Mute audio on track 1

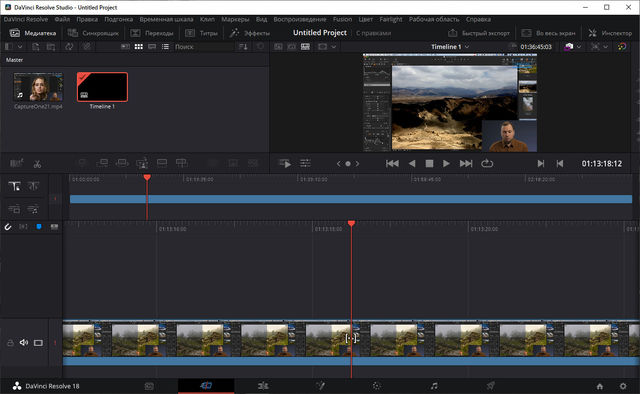pos(24,343)
